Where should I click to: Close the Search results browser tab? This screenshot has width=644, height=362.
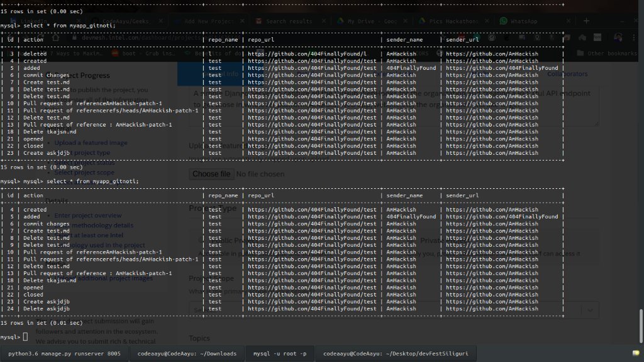coord(324,21)
